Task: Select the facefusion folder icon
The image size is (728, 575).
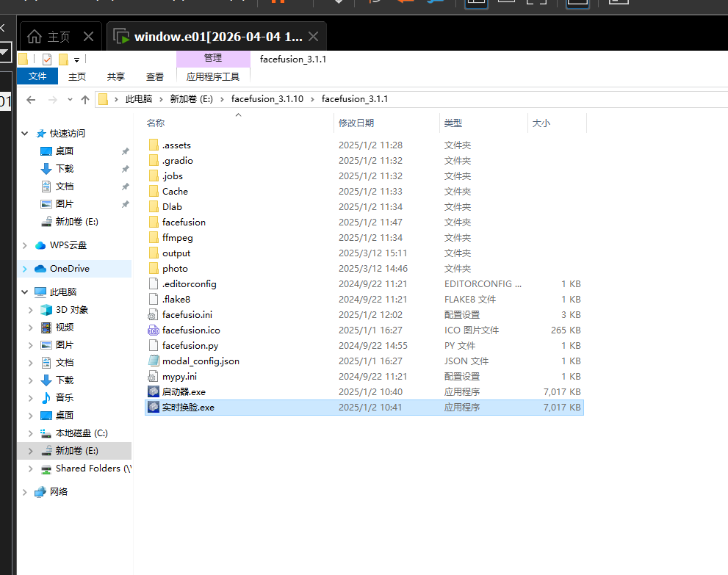Action: pyautogui.click(x=154, y=223)
